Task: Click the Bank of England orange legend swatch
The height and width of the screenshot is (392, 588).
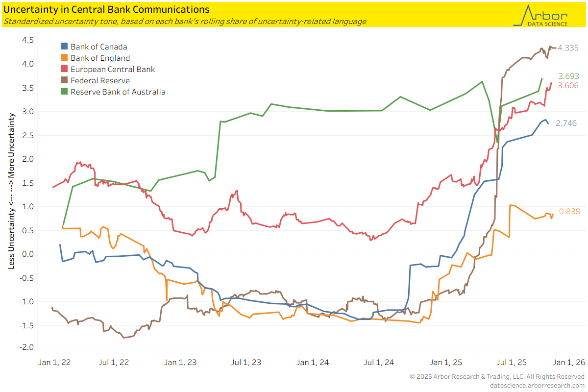Action: pyautogui.click(x=64, y=58)
